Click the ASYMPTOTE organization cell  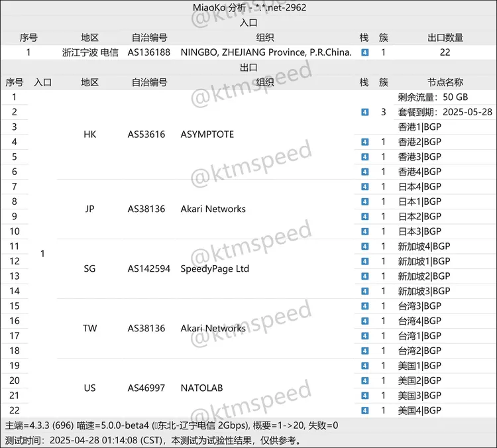[207, 134]
